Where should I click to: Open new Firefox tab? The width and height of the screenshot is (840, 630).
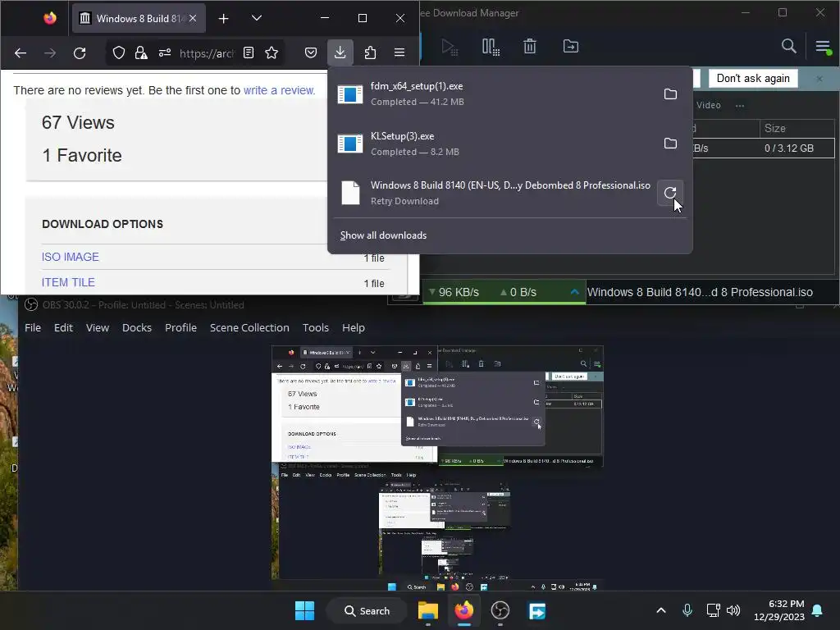pos(223,19)
